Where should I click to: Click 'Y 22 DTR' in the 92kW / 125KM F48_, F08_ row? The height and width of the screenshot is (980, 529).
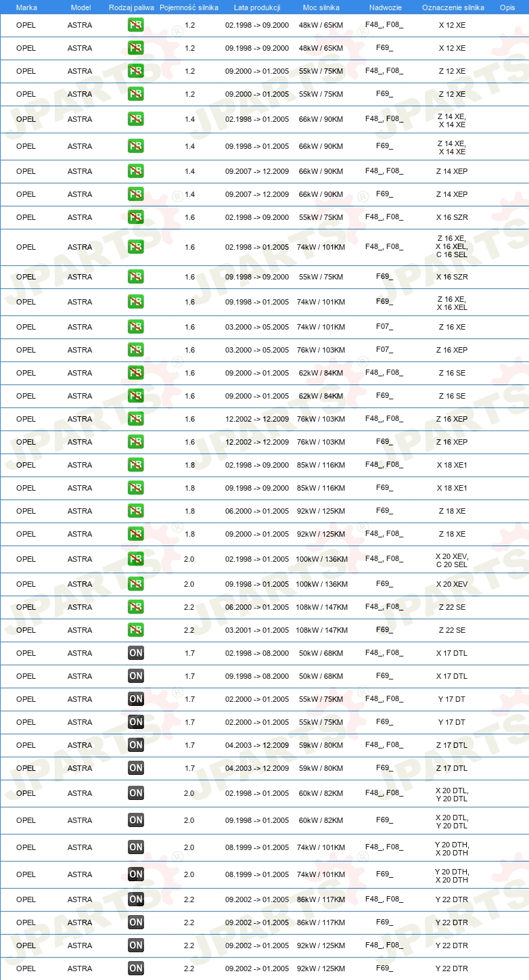(452, 945)
